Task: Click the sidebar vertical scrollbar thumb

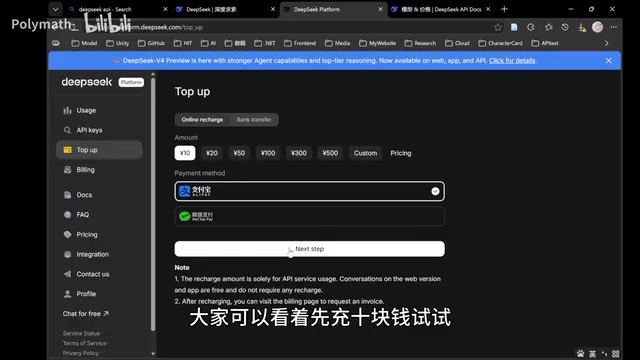Action: click(153, 204)
